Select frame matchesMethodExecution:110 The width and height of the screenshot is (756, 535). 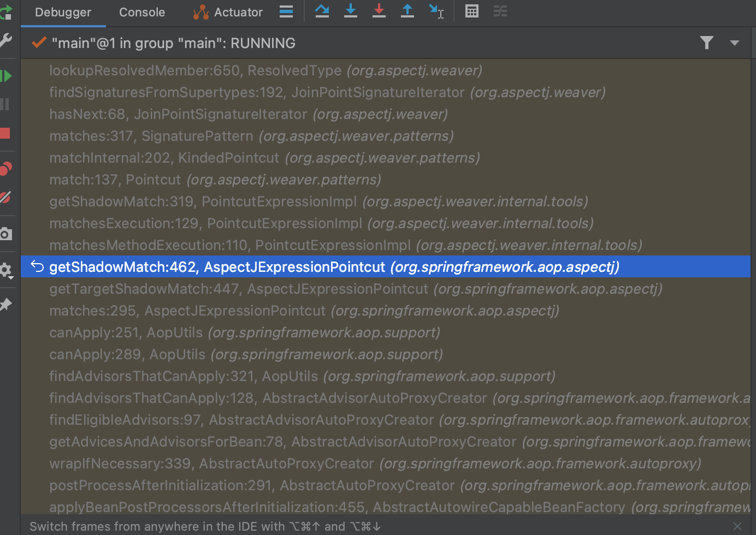pyautogui.click(x=385, y=245)
